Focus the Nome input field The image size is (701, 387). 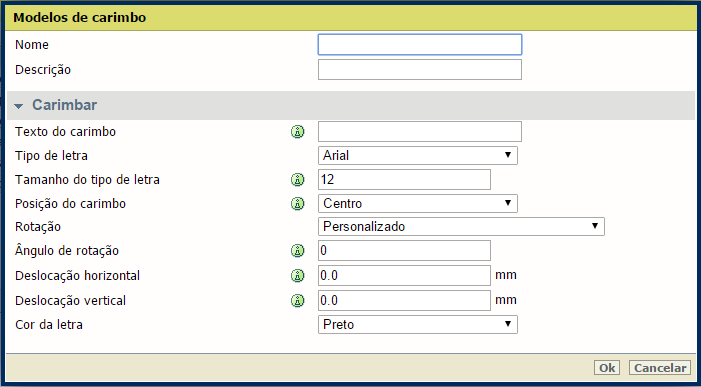tap(420, 45)
